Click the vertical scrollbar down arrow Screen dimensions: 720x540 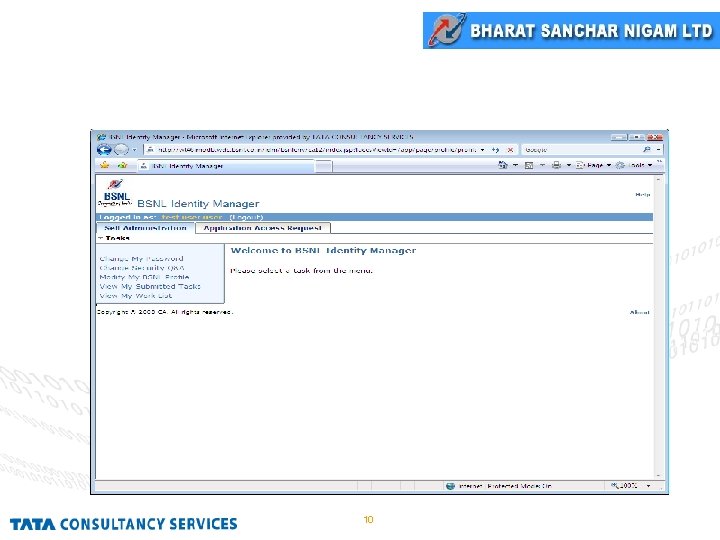(658, 476)
